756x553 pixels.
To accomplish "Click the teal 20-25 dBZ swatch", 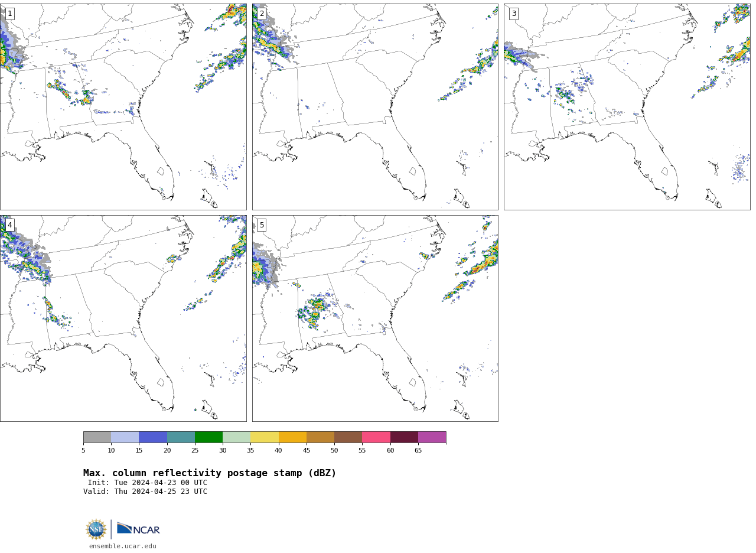I will tap(181, 437).
